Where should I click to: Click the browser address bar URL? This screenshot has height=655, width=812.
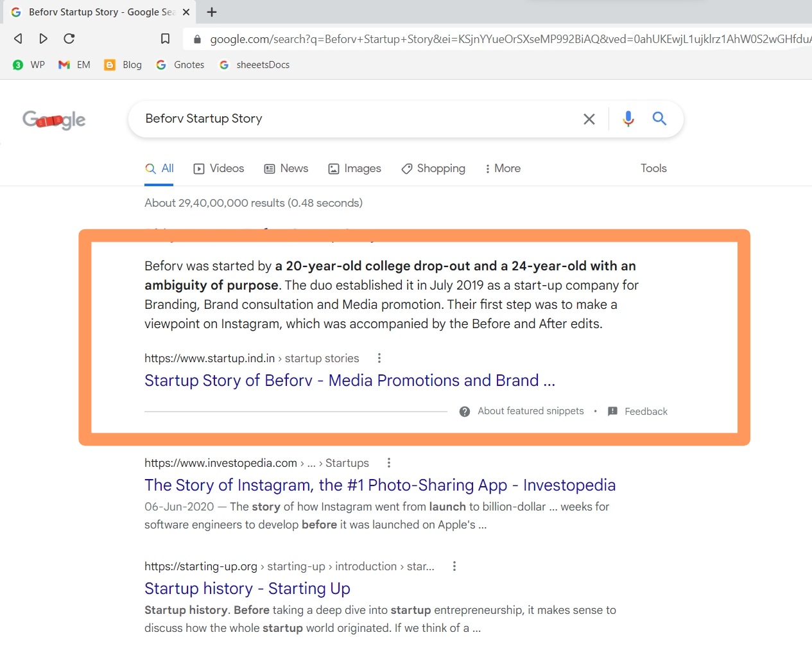(x=510, y=39)
